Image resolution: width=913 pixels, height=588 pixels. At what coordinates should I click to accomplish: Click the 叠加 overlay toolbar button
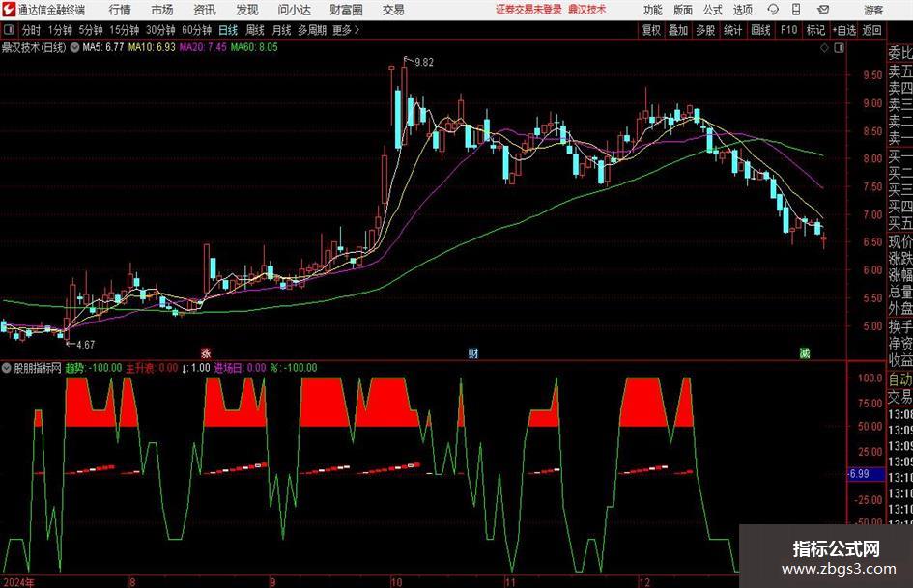(x=678, y=30)
